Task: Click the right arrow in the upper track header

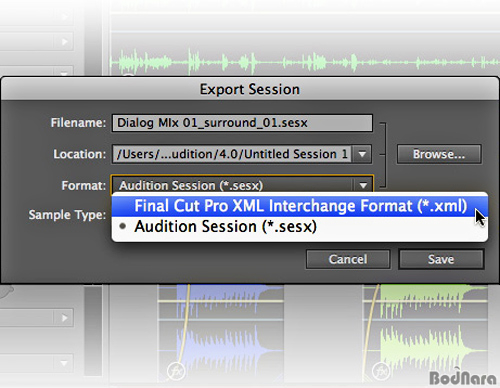Action: click(64, 42)
